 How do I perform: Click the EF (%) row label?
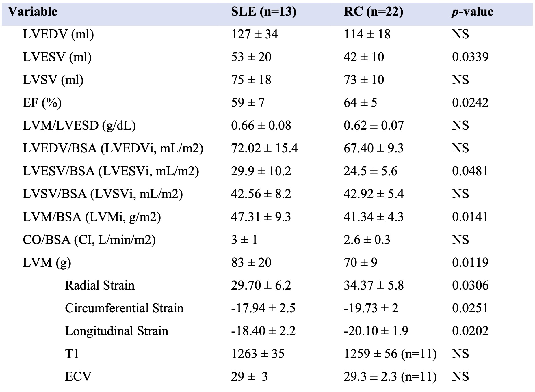click(x=42, y=103)
